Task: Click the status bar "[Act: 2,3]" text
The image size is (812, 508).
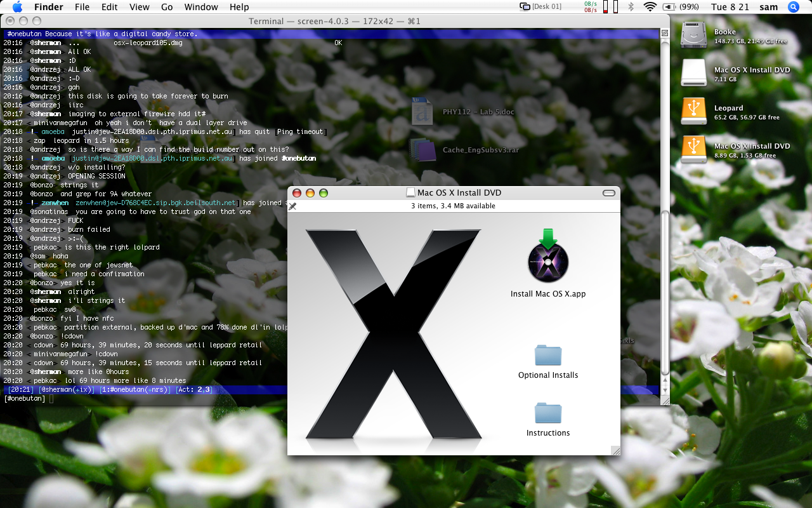Action: pos(193,389)
